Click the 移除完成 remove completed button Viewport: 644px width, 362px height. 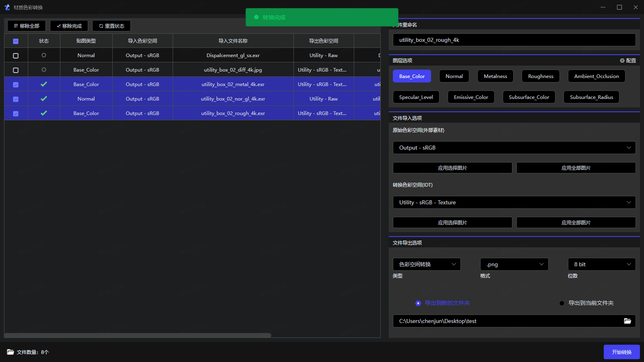(69, 26)
